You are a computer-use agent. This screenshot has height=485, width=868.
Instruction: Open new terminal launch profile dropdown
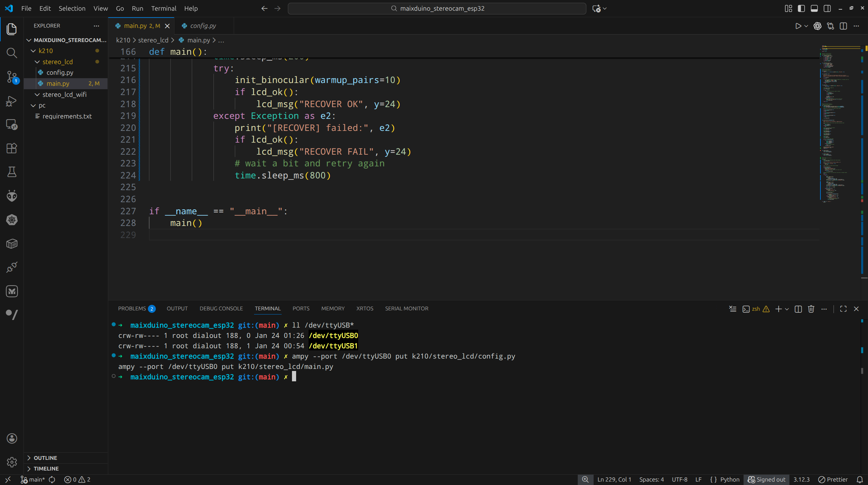point(787,309)
